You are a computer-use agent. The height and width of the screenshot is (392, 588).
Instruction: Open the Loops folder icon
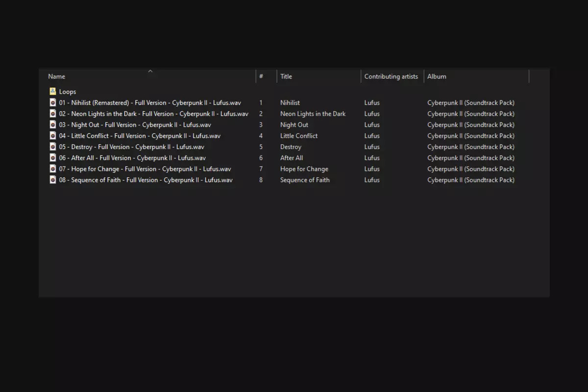(x=53, y=92)
